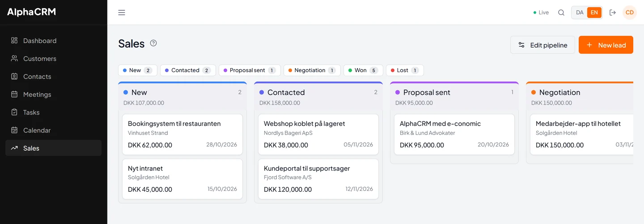
Task: Toggle the Contacted stage filter chip
Action: coord(188,70)
